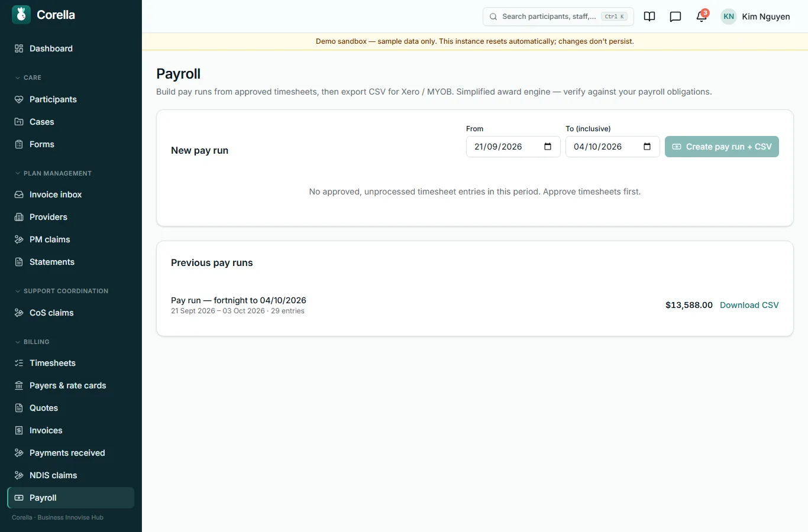Click Create pay run + CSV button
This screenshot has width=808, height=532.
click(x=722, y=147)
